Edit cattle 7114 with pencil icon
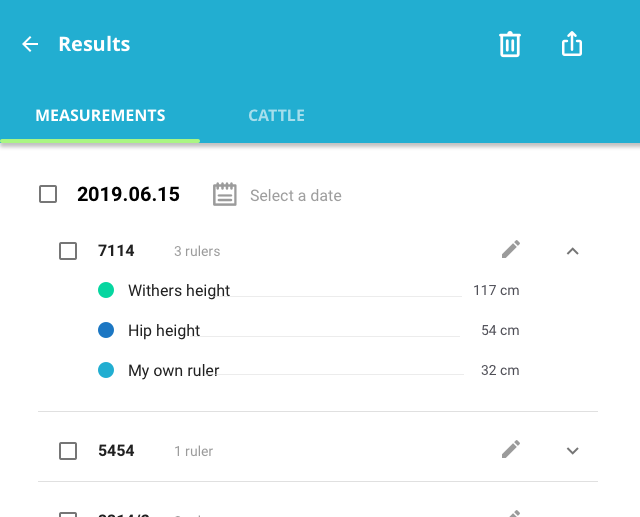Image resolution: width=640 pixels, height=517 pixels. 511,250
